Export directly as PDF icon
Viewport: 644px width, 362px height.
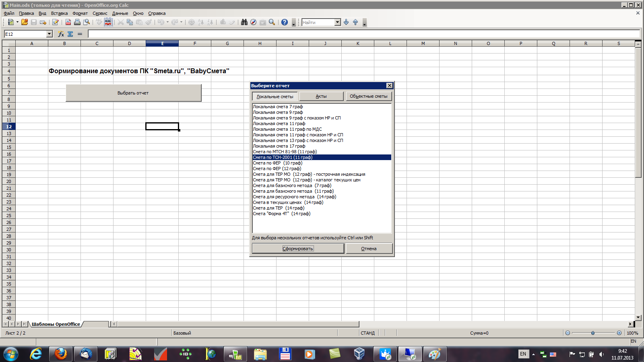(x=68, y=22)
